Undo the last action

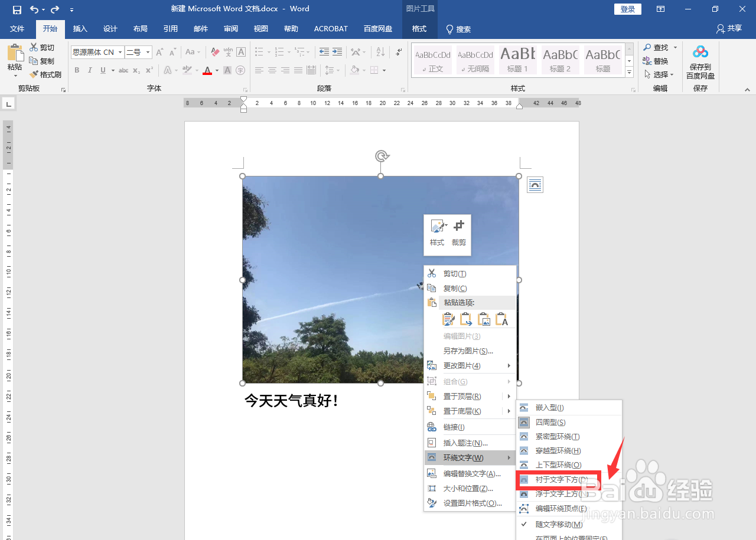point(34,9)
